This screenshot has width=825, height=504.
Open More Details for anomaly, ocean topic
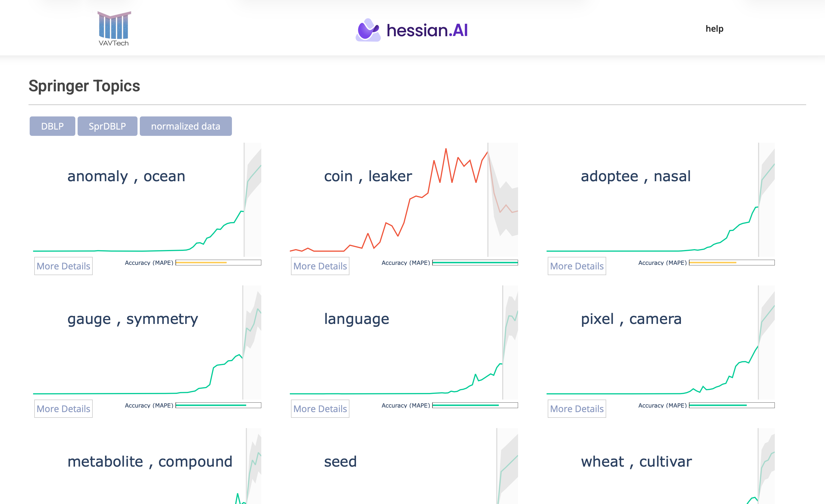(63, 266)
